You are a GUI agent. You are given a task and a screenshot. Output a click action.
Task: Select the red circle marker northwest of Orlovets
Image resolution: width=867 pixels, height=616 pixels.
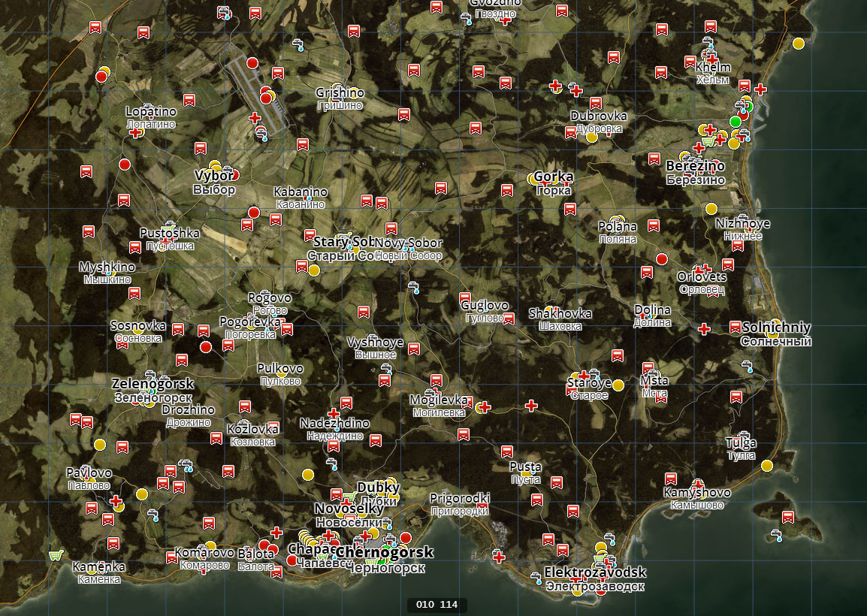662,258
